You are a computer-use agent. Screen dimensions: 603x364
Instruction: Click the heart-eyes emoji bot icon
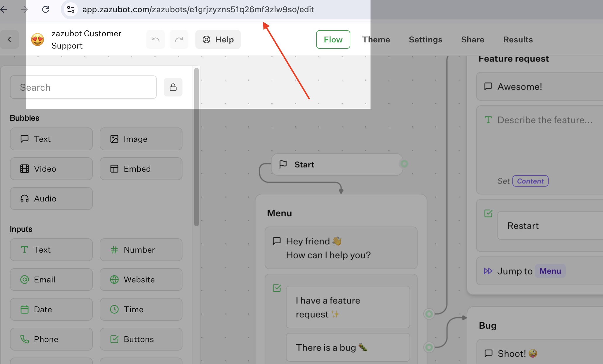point(38,39)
